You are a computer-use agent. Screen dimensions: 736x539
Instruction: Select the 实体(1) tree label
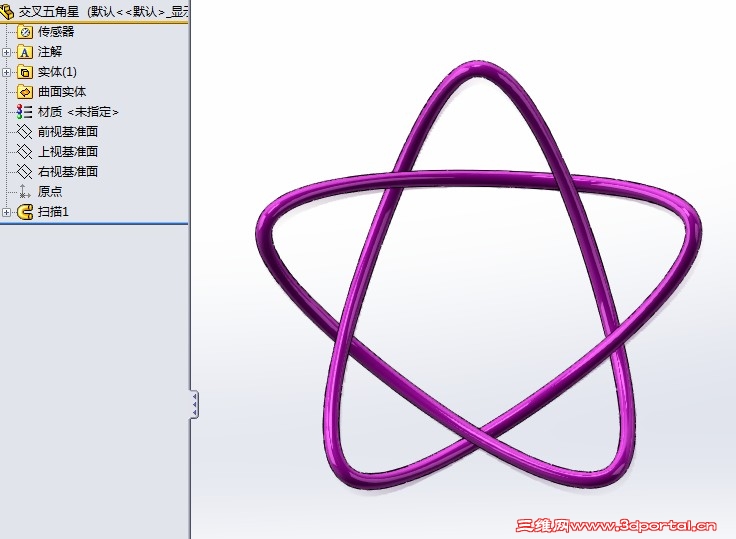[57, 72]
